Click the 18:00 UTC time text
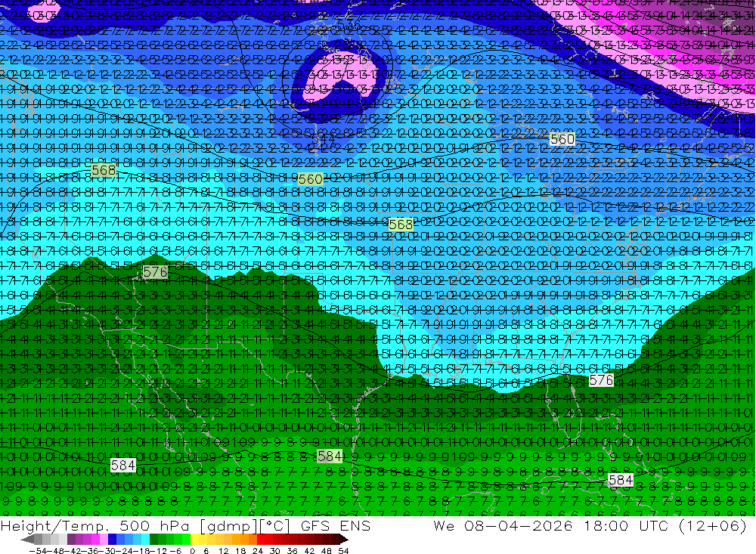 626,525
